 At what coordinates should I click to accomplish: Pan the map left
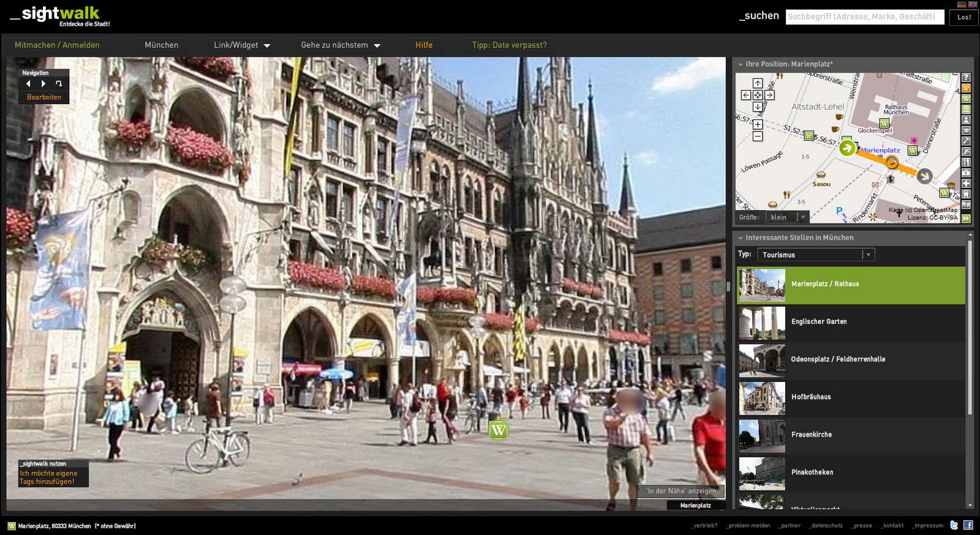click(746, 95)
